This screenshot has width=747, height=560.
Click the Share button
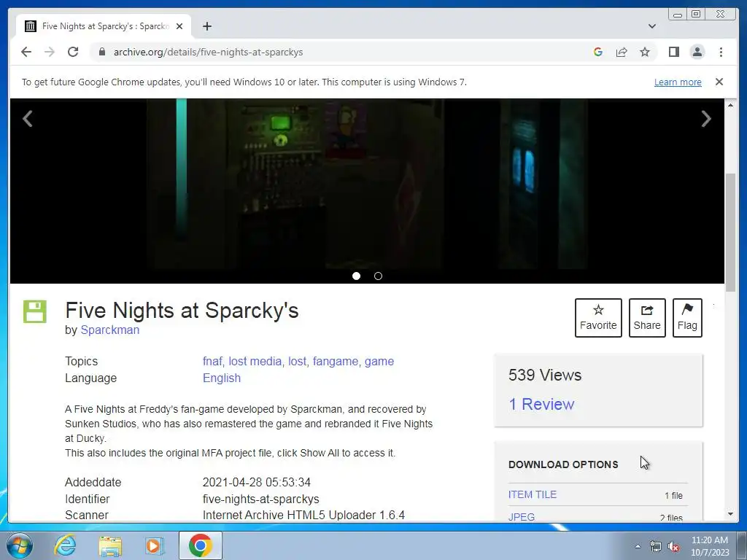coord(647,318)
